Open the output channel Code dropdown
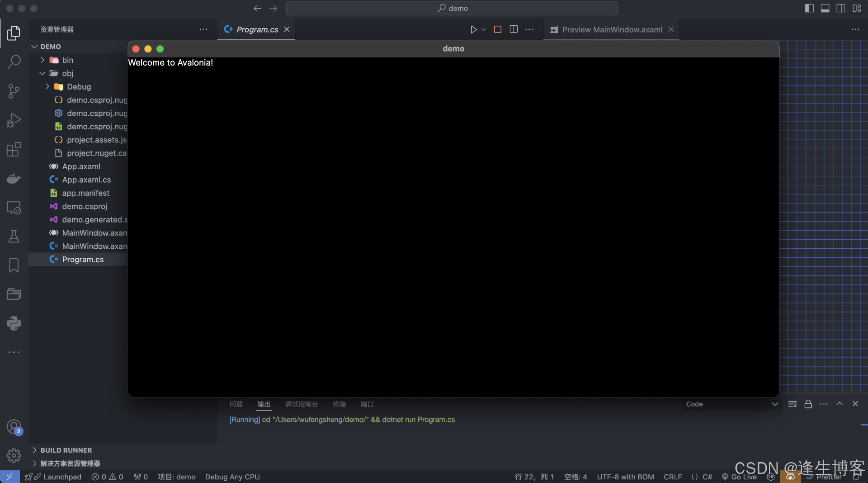Screen dimensions: 868x483 [731, 404]
